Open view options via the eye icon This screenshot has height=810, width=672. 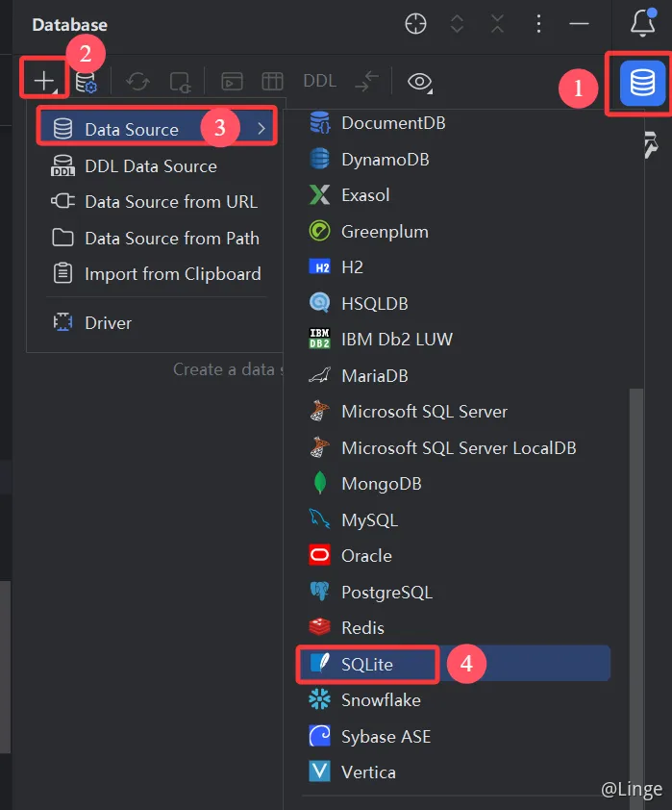coord(420,83)
